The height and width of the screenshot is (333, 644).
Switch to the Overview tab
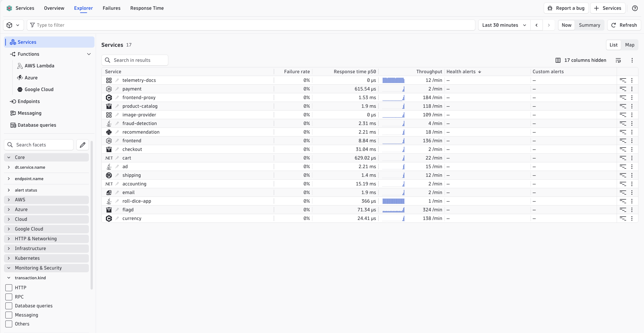coord(54,8)
